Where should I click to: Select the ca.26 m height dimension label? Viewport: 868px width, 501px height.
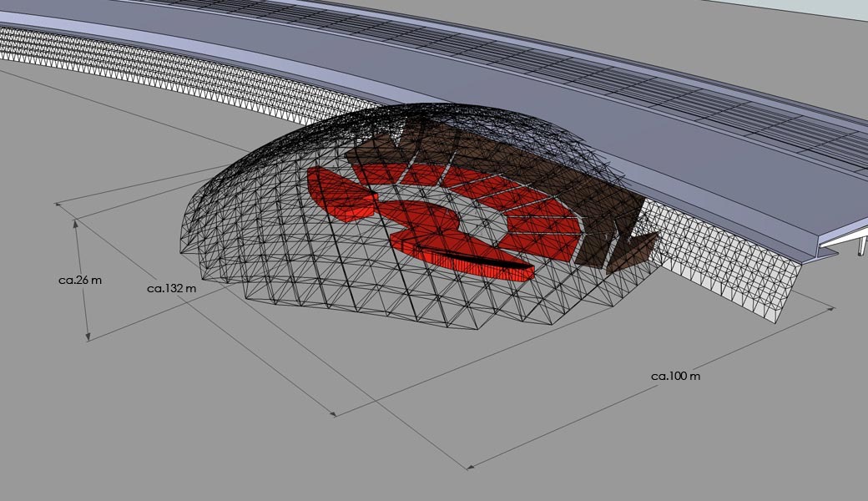[80, 280]
